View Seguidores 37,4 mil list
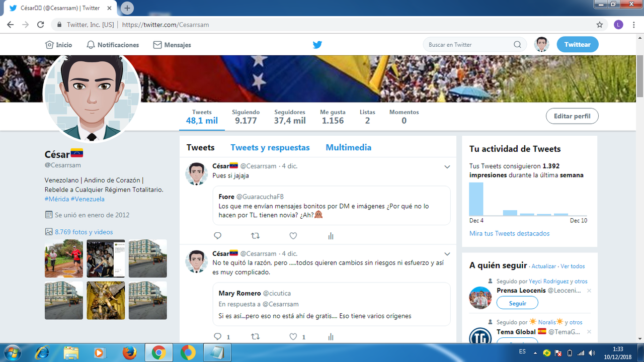Viewport: 644px width, 362px height. (290, 117)
